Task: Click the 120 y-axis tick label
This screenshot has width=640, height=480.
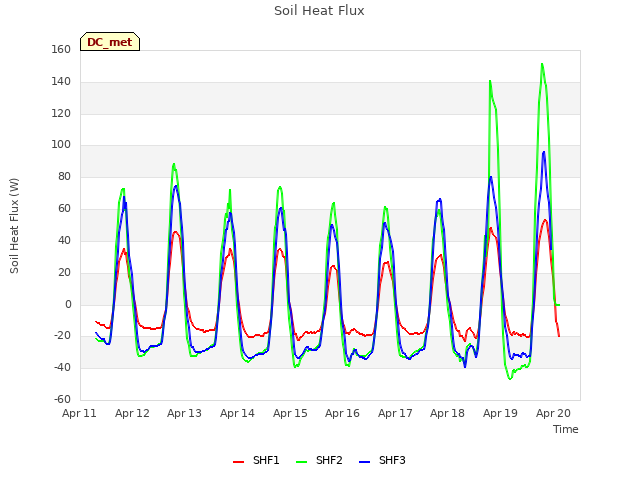Action: [61, 113]
